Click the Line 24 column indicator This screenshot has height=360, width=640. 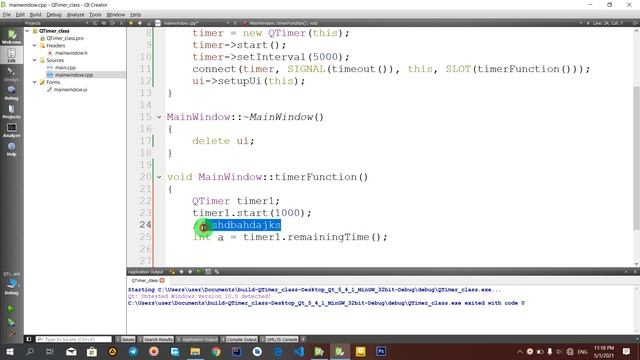[608, 23]
